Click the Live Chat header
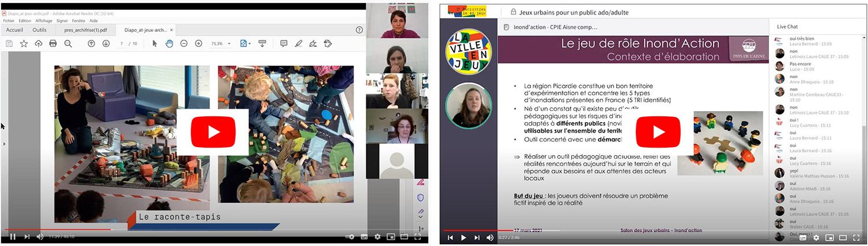This screenshot has height=246, width=868. (x=788, y=27)
